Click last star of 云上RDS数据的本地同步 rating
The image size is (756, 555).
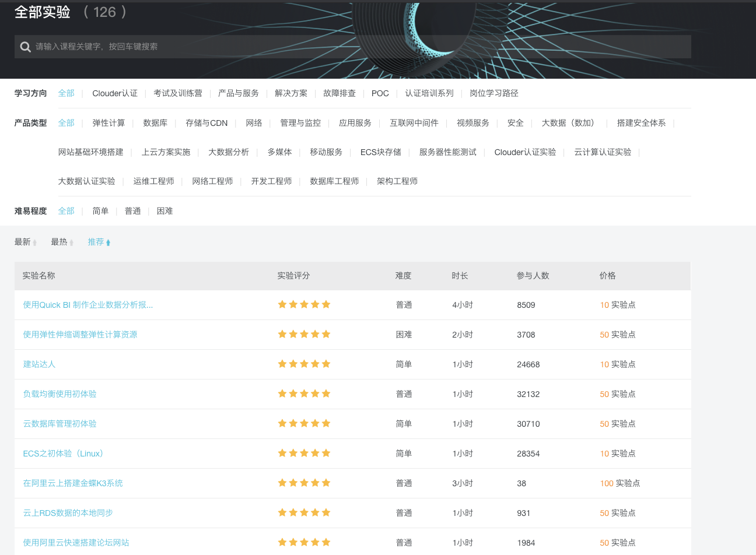[x=327, y=512]
